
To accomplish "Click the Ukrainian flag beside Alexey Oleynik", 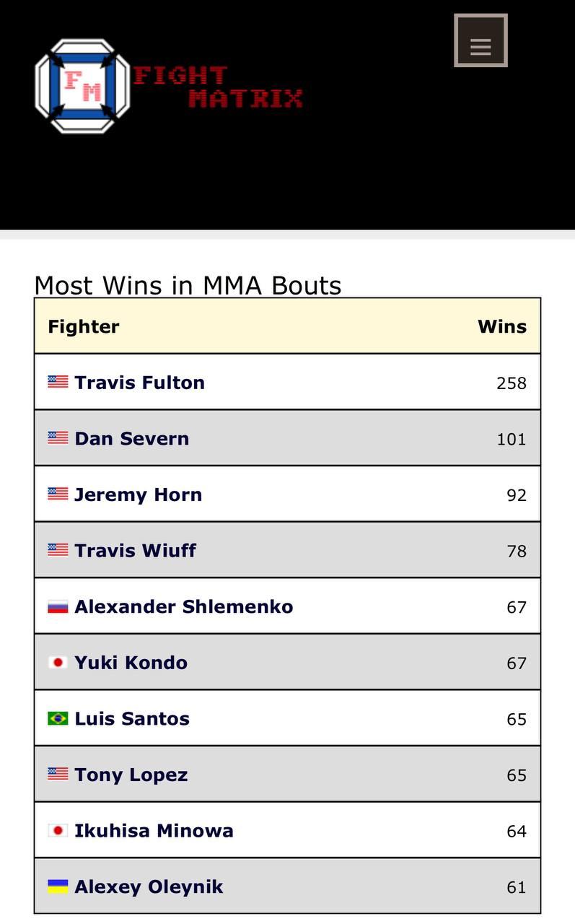I will [58, 886].
